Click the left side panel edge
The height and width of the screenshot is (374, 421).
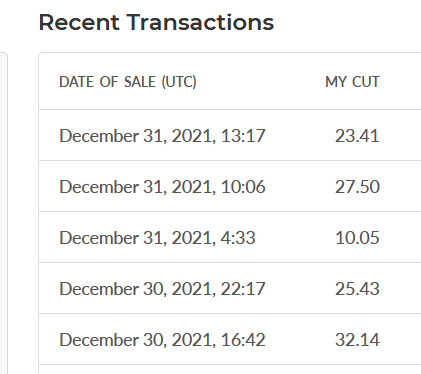click(4, 213)
